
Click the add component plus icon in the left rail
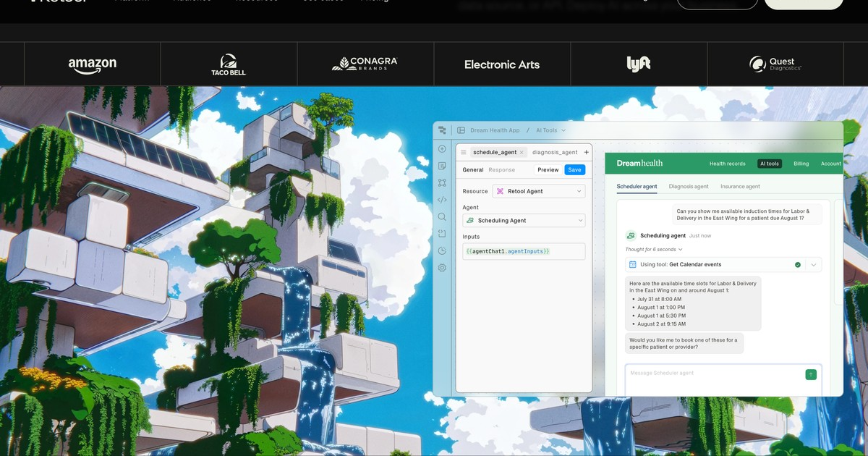[x=442, y=149]
